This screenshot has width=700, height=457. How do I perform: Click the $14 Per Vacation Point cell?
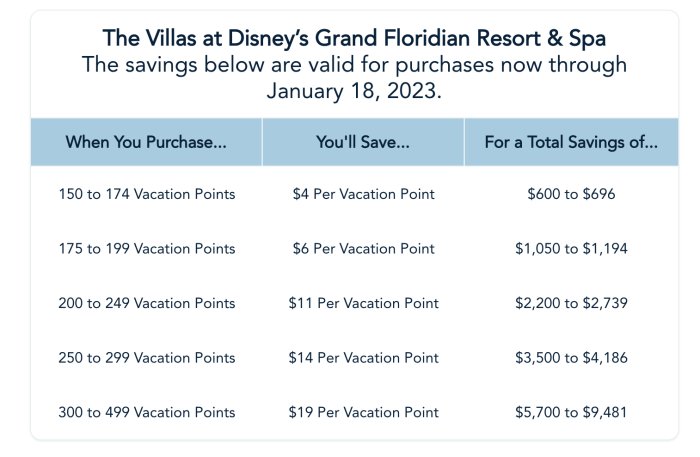coord(363,357)
